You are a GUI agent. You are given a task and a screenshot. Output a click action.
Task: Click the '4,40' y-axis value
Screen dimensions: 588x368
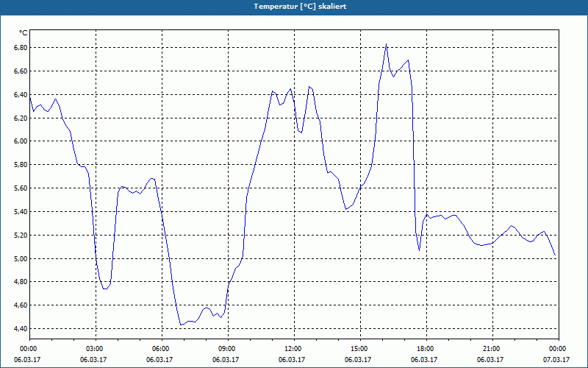tap(21, 329)
